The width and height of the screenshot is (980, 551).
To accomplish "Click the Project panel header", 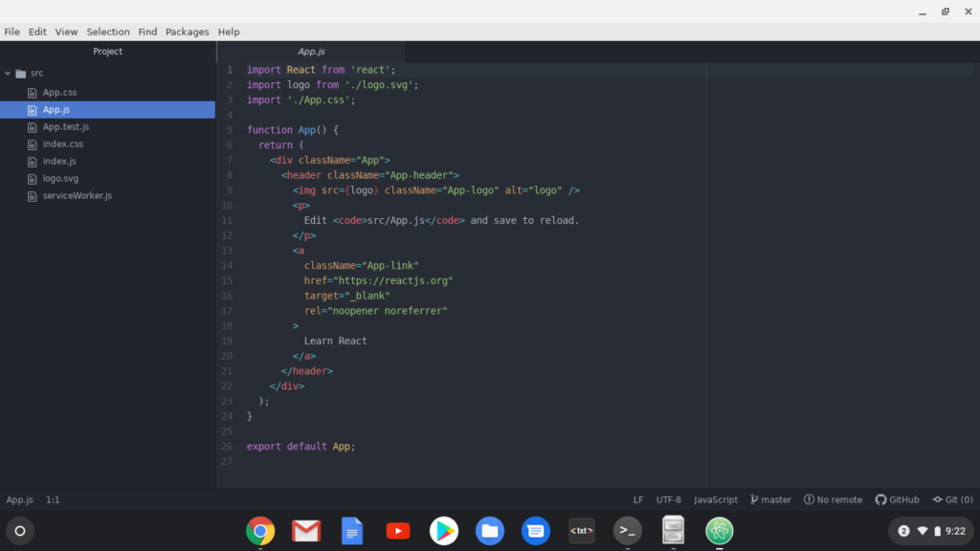I will (x=107, y=52).
